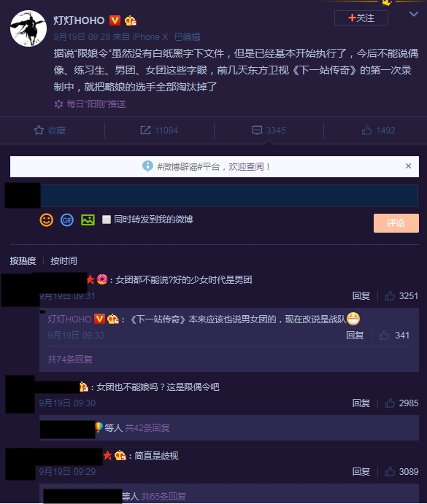Click into the comment input field
This screenshot has width=427, height=504.
pyautogui.click(x=228, y=195)
